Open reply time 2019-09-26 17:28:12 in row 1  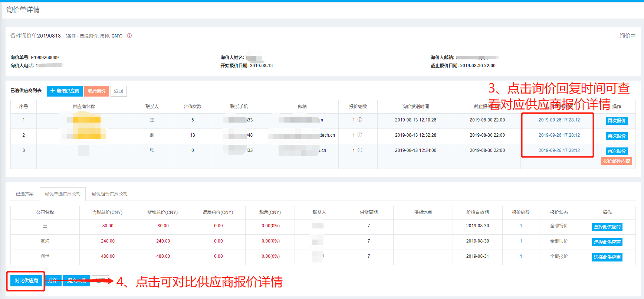tap(559, 120)
